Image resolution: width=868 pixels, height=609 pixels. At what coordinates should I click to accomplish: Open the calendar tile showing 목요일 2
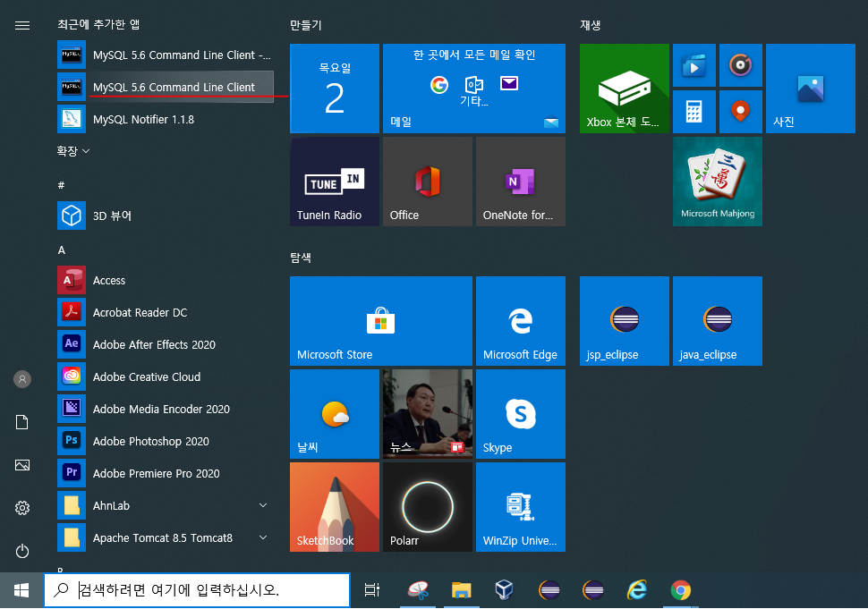click(335, 89)
